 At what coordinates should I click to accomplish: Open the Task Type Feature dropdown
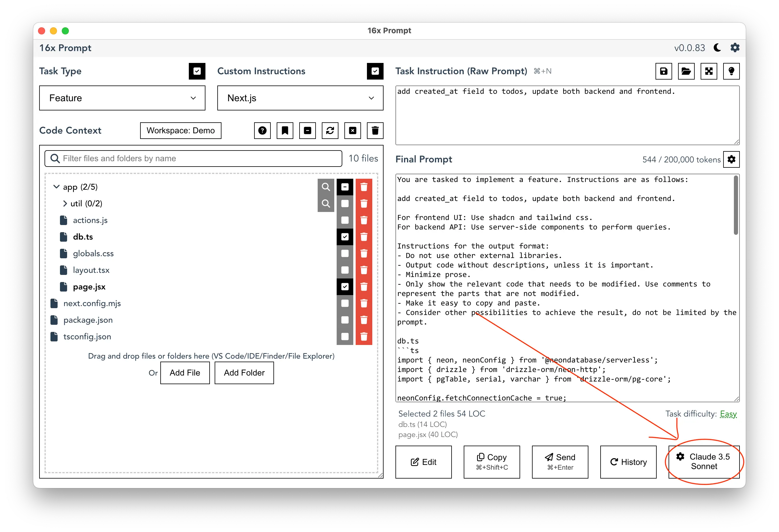121,98
